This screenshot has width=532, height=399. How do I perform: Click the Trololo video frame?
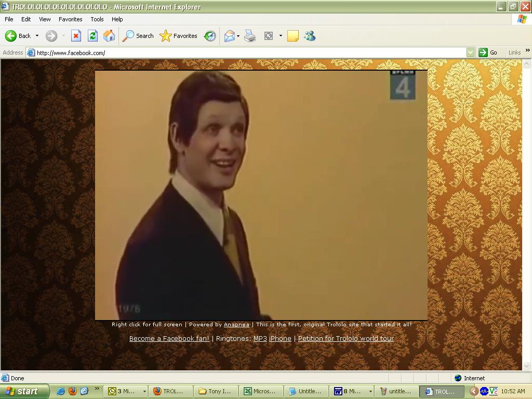point(261,195)
